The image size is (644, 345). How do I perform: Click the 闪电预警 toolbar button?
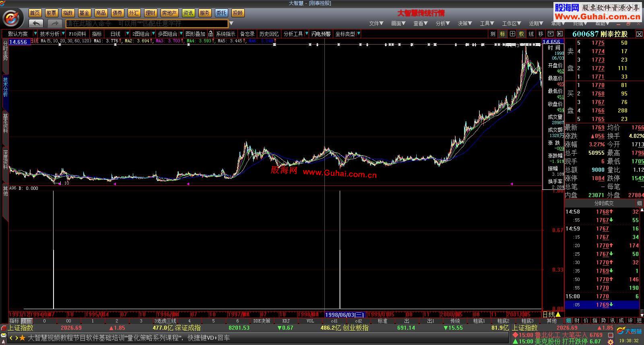(x=321, y=34)
